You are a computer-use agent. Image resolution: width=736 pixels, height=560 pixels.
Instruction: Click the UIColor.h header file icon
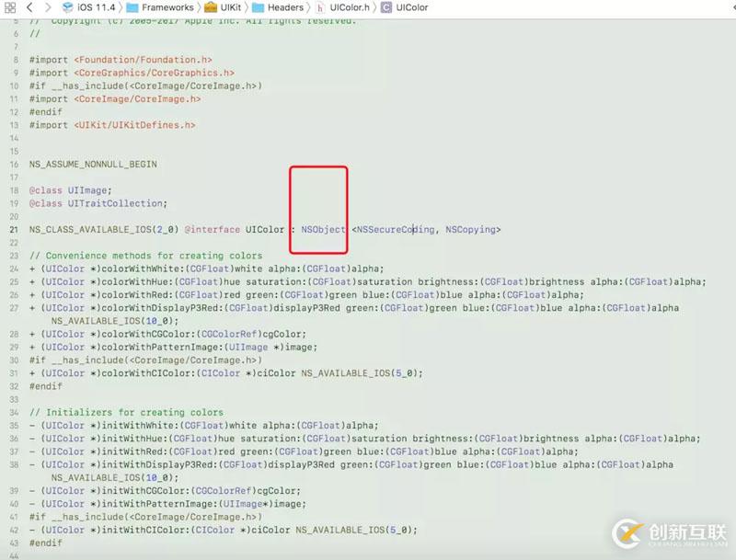click(x=320, y=7)
